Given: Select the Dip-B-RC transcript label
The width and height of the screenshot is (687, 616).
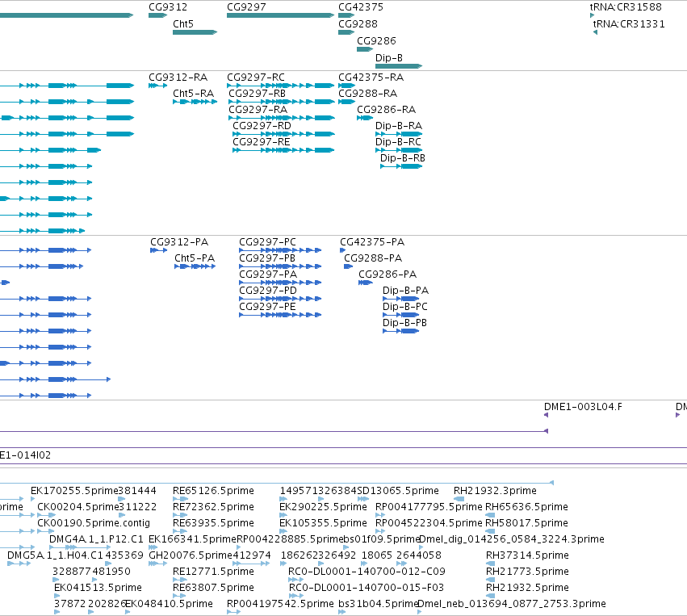Looking at the screenshot, I should tap(398, 142).
